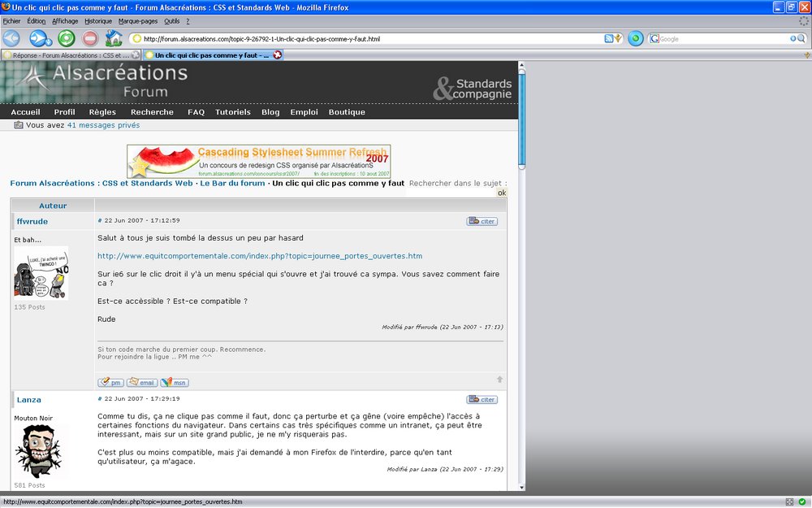The height and width of the screenshot is (508, 812).
Task: Click the page vertical scrollbar thumb
Action: pos(521,120)
